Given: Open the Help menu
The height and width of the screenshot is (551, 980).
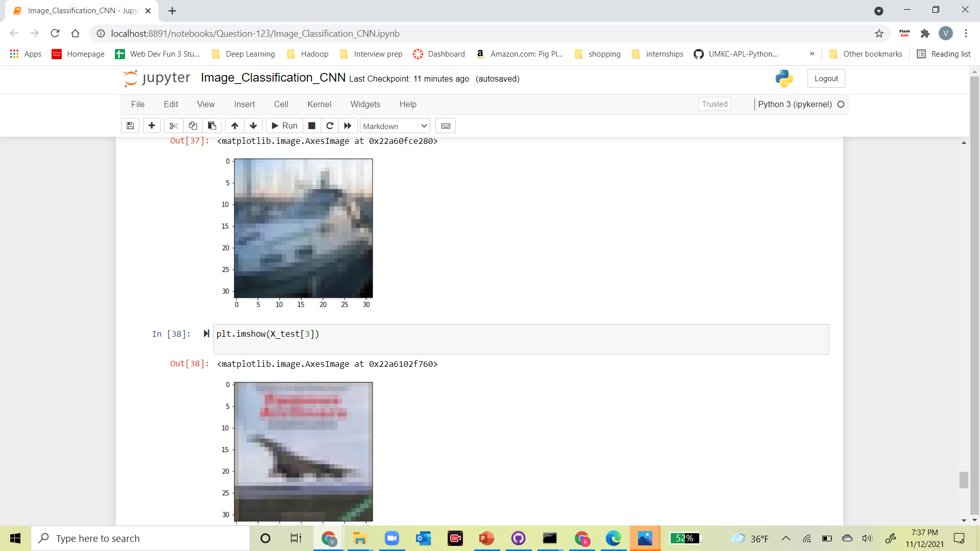Looking at the screenshot, I should (x=408, y=104).
